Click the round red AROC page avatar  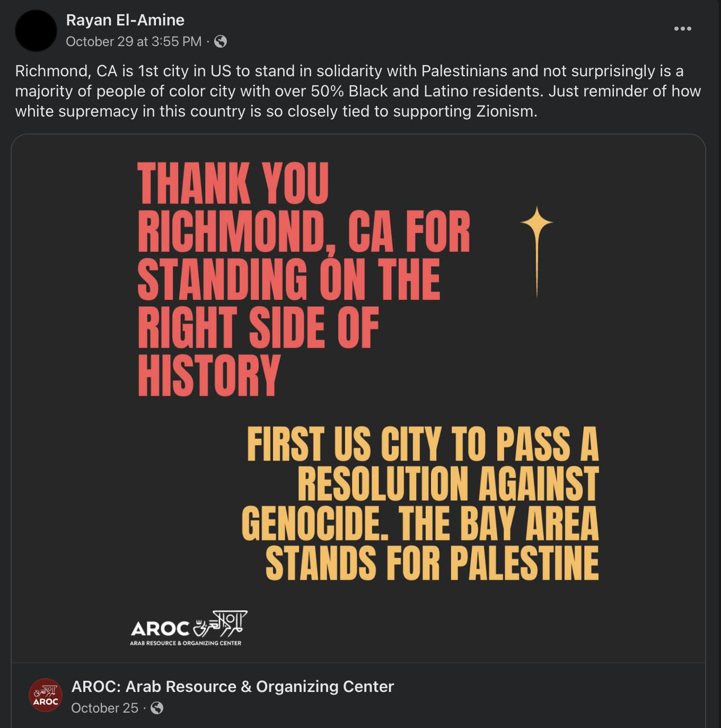coord(46,695)
